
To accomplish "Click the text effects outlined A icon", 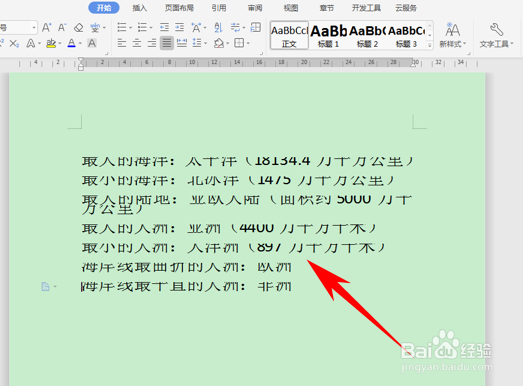I will 31,43.
